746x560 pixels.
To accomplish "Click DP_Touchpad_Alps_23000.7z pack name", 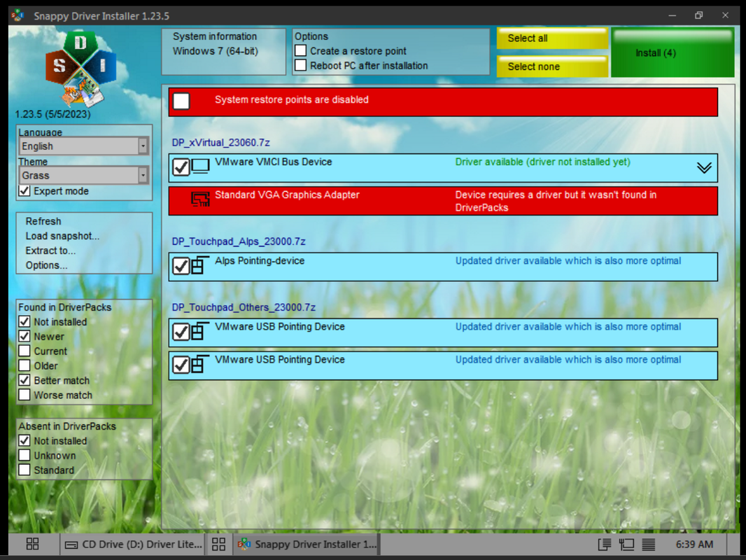I will pyautogui.click(x=239, y=241).
